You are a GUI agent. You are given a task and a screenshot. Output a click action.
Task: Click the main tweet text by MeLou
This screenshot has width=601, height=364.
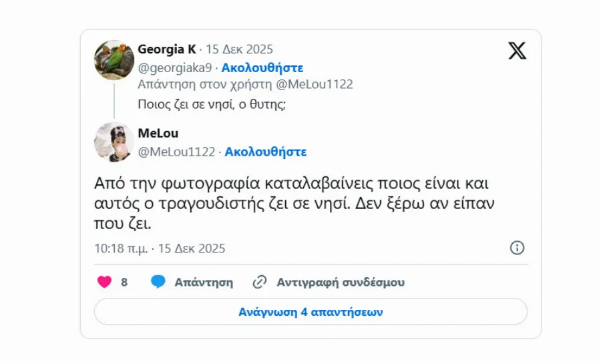point(294,203)
